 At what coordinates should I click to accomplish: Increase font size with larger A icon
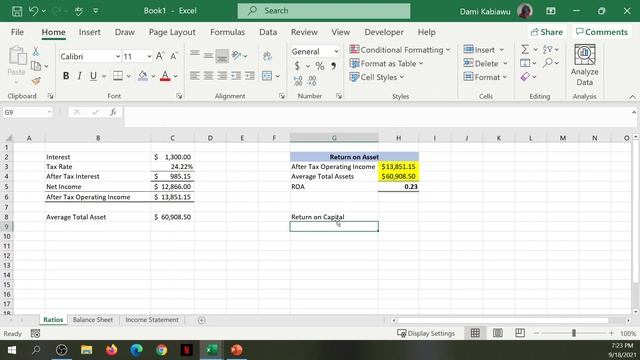click(160, 56)
